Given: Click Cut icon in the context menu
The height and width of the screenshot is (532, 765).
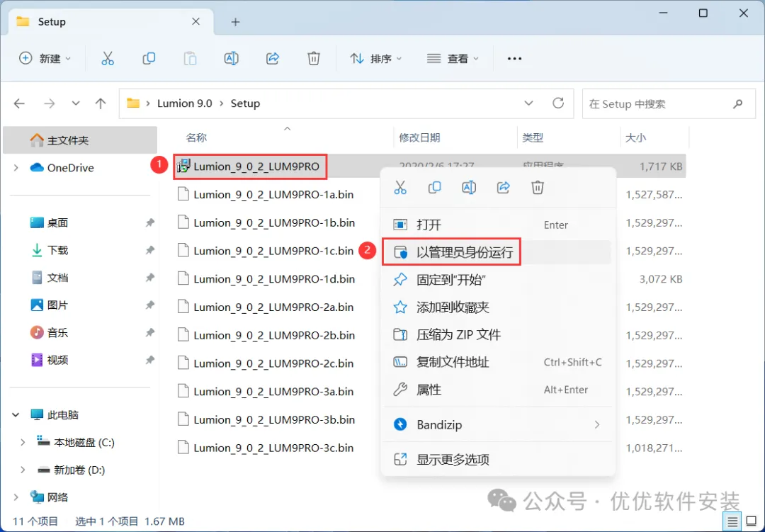Looking at the screenshot, I should pyautogui.click(x=400, y=188).
